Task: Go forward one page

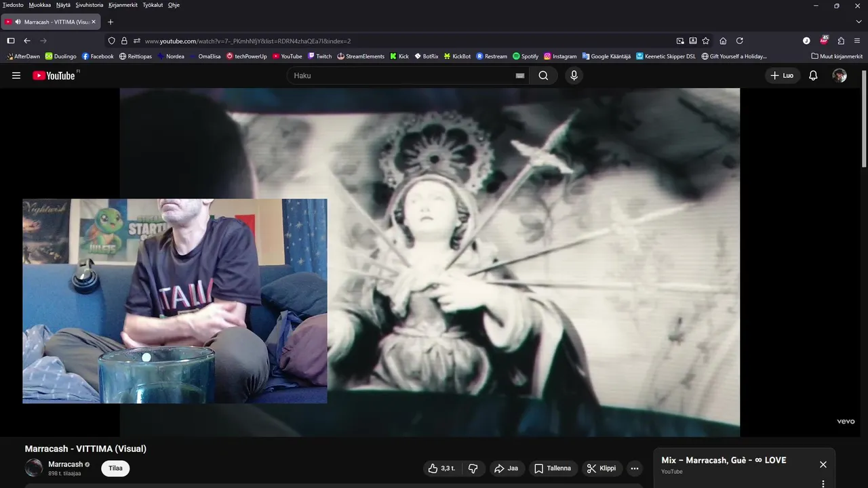Action: pos(43,41)
